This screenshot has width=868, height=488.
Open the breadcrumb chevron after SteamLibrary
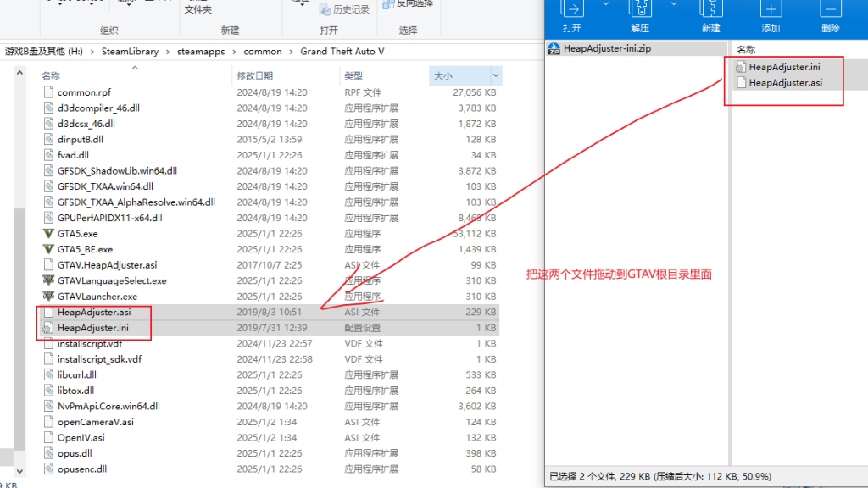168,52
